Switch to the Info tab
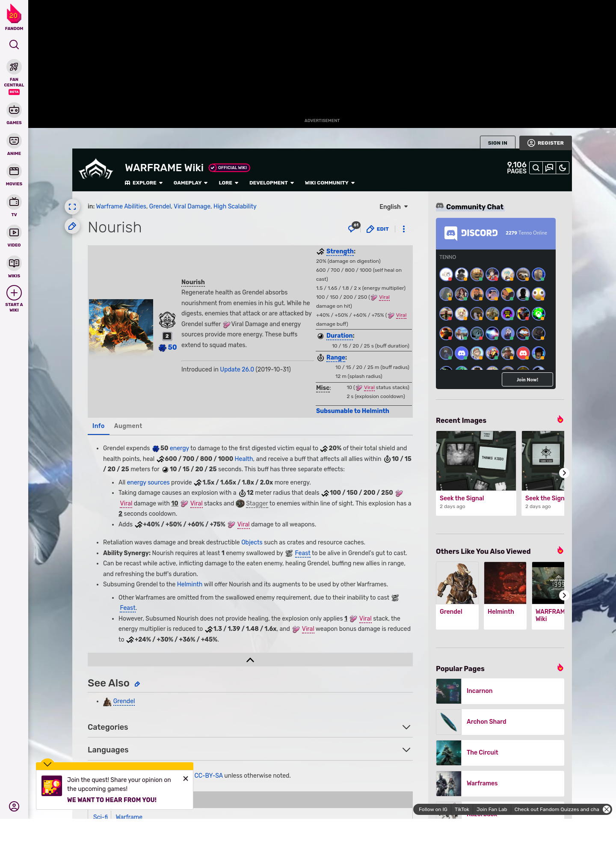The image size is (616, 856). pyautogui.click(x=98, y=426)
